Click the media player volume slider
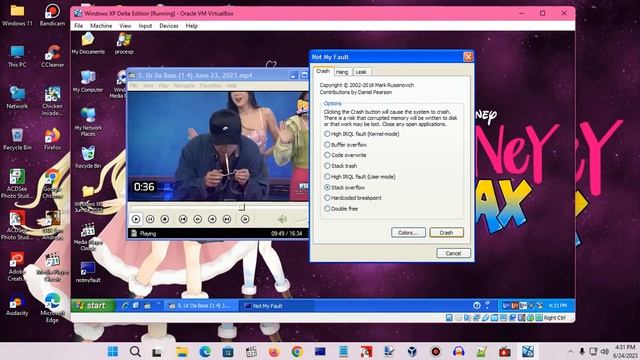 click(300, 220)
